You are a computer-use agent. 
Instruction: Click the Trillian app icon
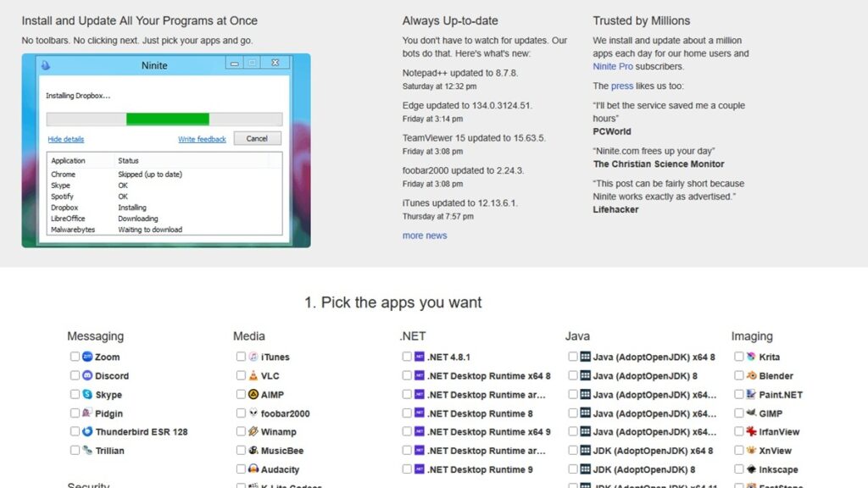tap(87, 451)
